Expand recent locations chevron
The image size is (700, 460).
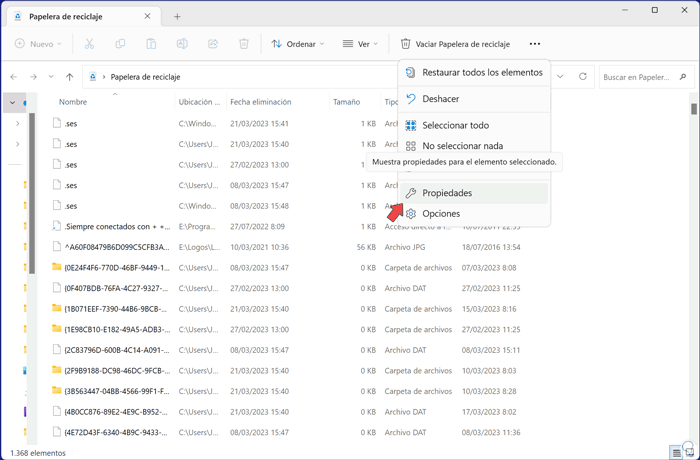tap(51, 77)
